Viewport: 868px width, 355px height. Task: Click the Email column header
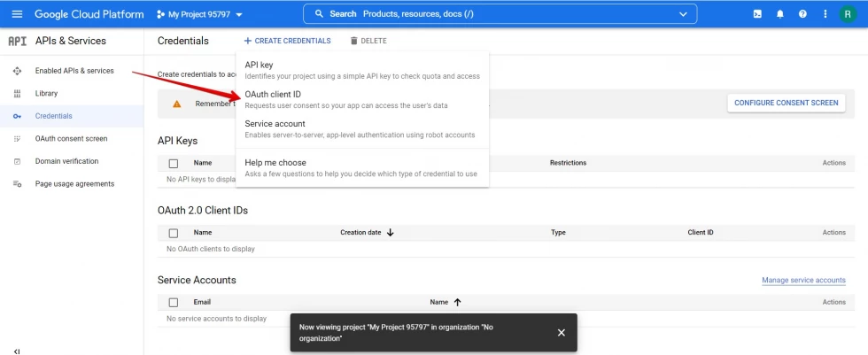point(202,303)
